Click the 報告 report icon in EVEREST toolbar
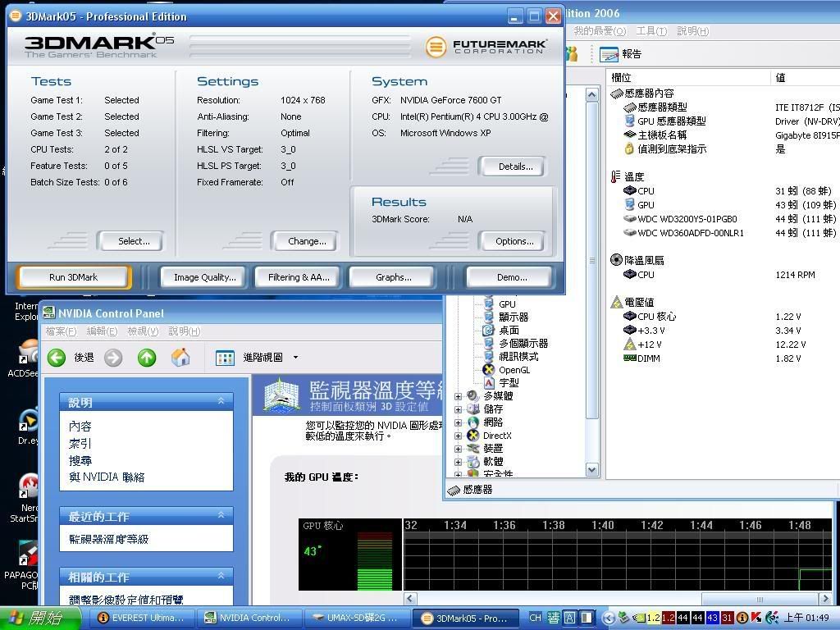The width and height of the screenshot is (840, 630). coord(609,54)
